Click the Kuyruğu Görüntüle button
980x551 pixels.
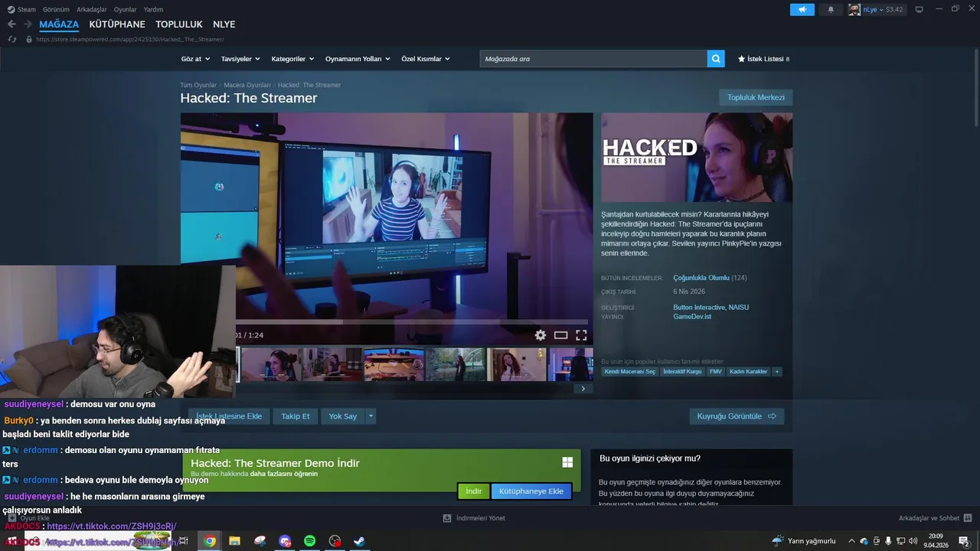point(737,416)
